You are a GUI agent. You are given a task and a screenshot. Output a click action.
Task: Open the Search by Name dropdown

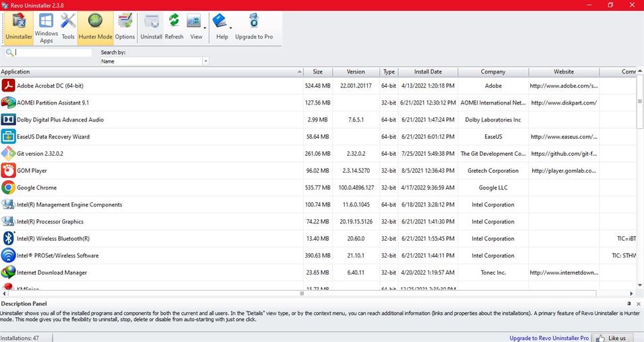[x=205, y=61]
